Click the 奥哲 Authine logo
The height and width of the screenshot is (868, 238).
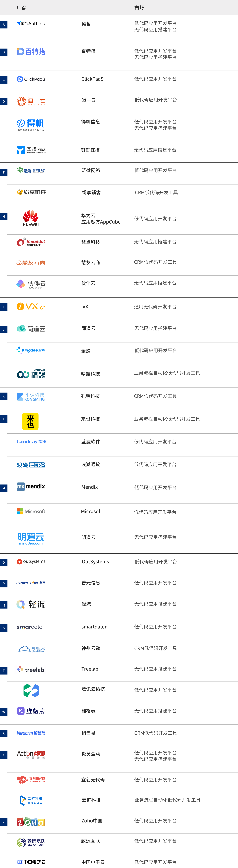[31, 24]
